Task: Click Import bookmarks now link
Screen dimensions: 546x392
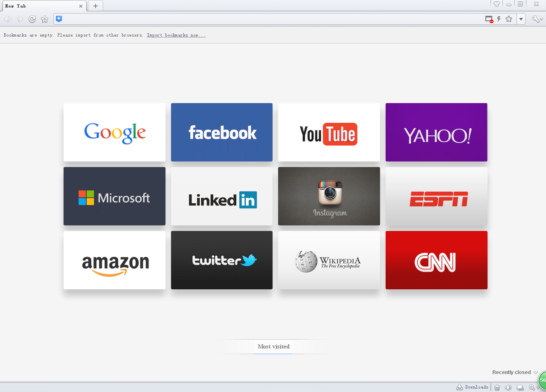Action: tap(177, 35)
